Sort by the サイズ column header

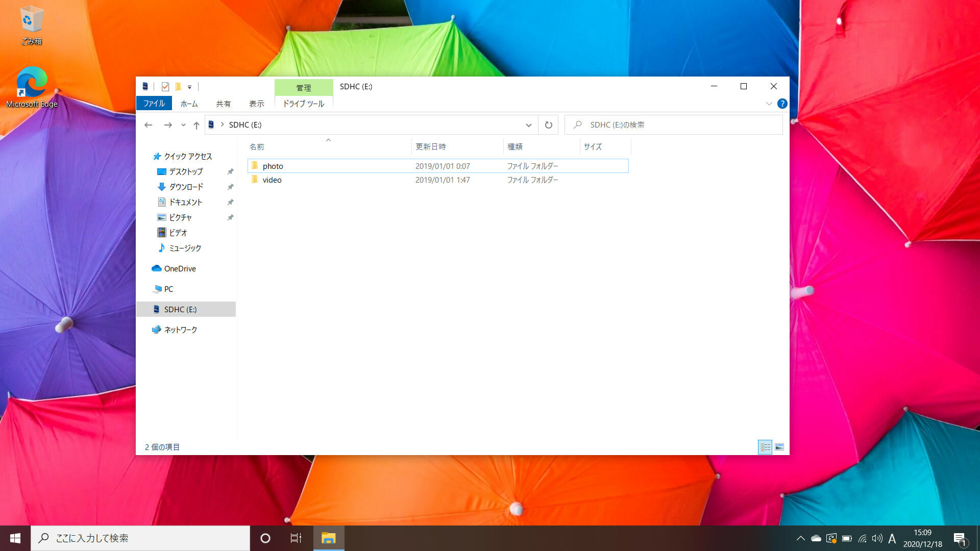tap(605, 147)
